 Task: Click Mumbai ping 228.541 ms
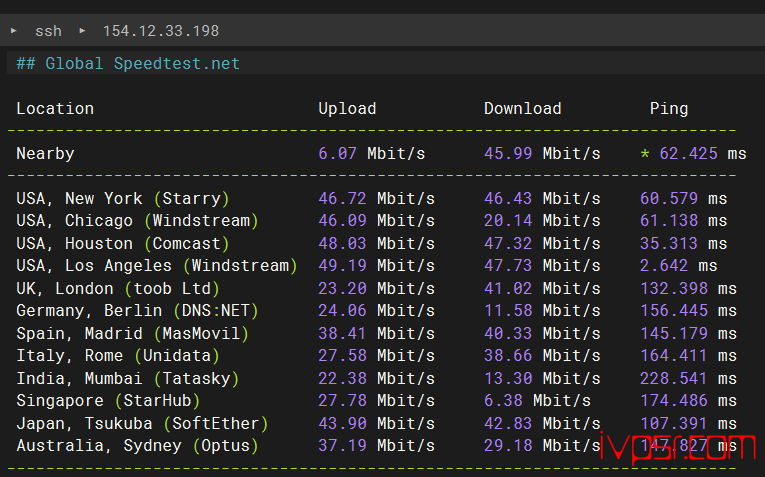pyautogui.click(x=688, y=378)
